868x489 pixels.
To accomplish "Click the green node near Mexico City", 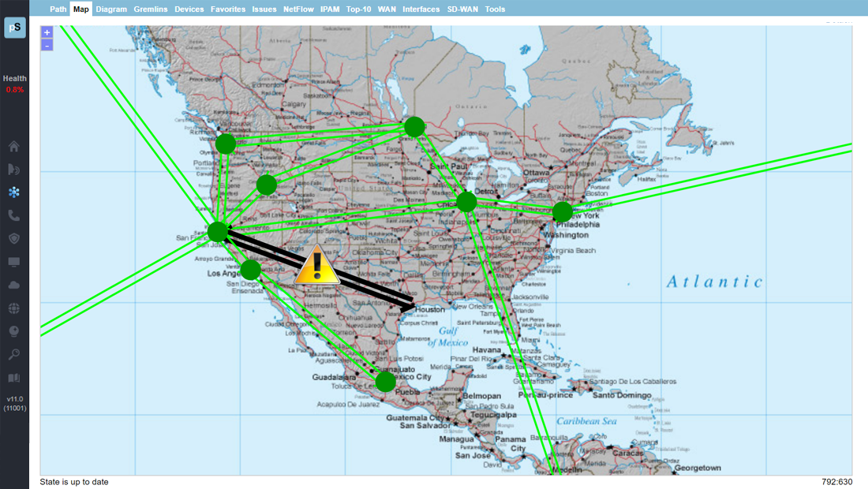I will 385,383.
